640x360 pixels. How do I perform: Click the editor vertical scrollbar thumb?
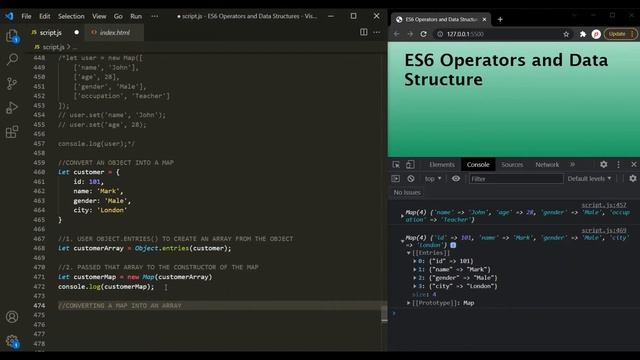(384, 314)
